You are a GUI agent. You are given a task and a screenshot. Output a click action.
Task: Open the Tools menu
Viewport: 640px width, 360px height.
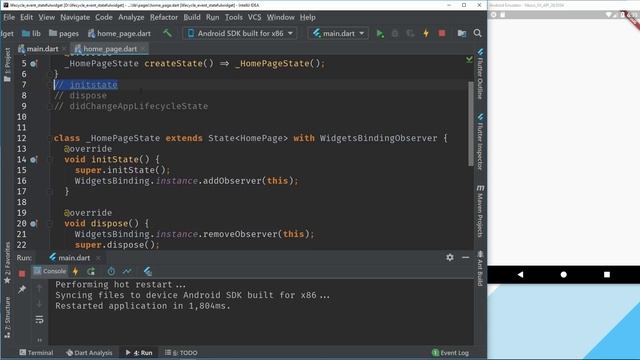233,17
